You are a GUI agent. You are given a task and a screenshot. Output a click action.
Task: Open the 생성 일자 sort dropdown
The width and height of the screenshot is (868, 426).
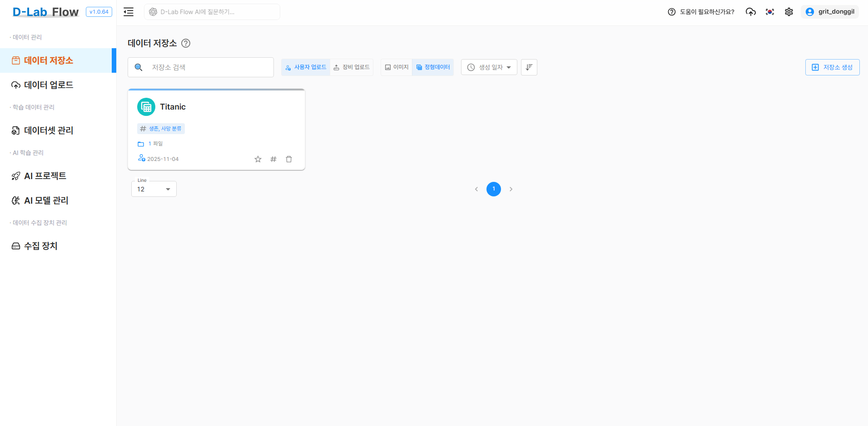coord(489,67)
